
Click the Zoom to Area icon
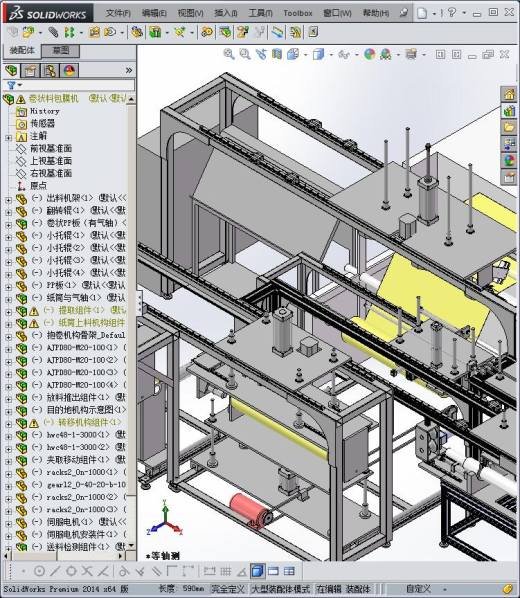click(x=245, y=54)
